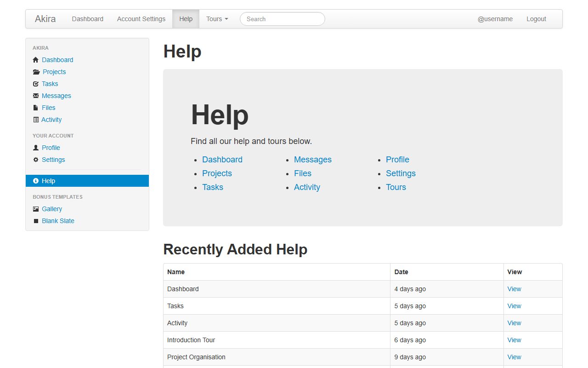Click the list icon next to Activity
Screen dimensions: 588x368
click(36, 120)
